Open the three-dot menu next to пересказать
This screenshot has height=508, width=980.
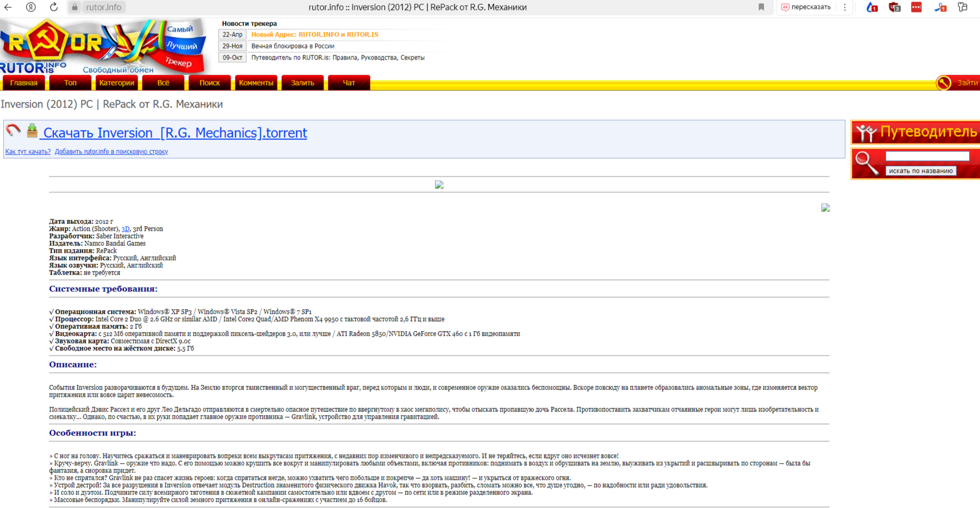pos(845,7)
